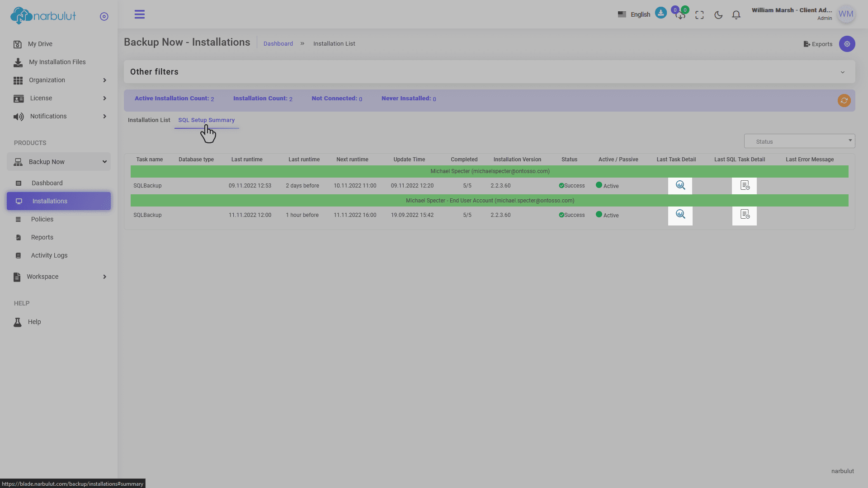The image size is (868, 488).
Task: Click the Organization grid icon
Action: (18, 80)
